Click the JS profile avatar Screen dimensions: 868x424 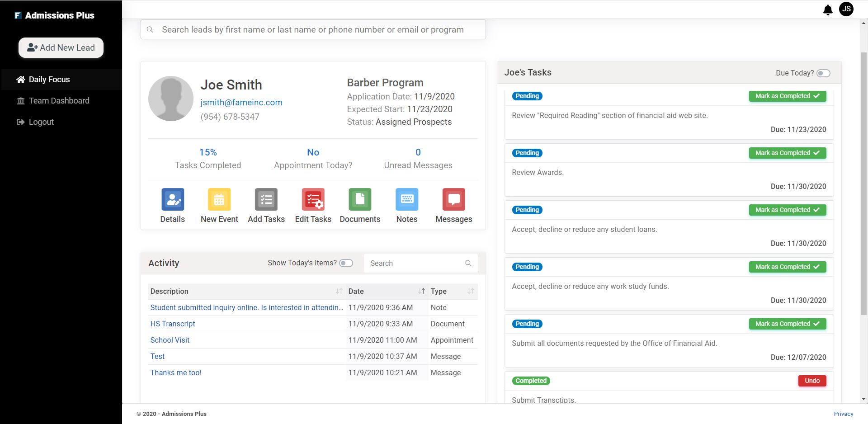pyautogui.click(x=846, y=9)
